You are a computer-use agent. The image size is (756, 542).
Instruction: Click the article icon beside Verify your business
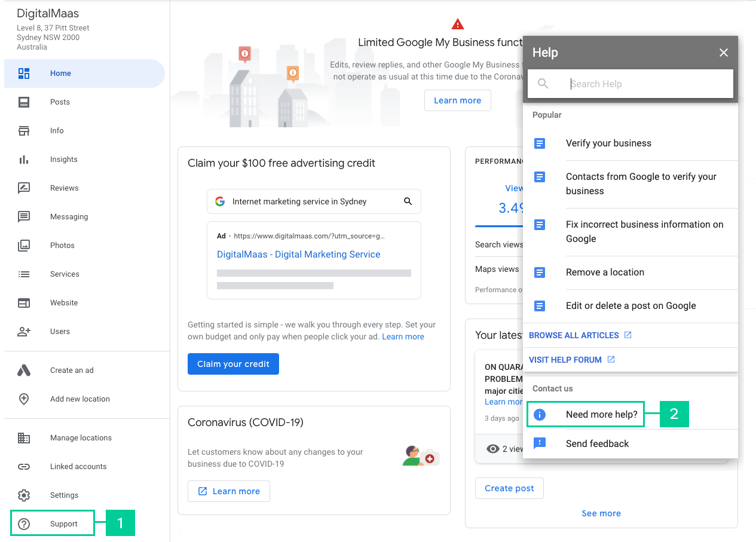[x=540, y=143]
